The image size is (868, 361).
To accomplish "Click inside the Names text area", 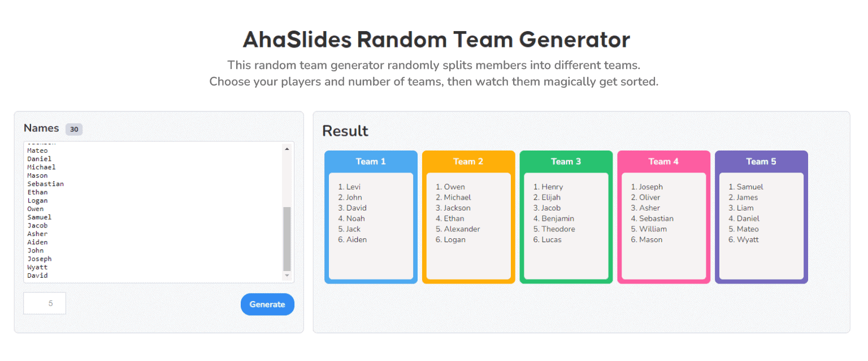I will (x=153, y=212).
